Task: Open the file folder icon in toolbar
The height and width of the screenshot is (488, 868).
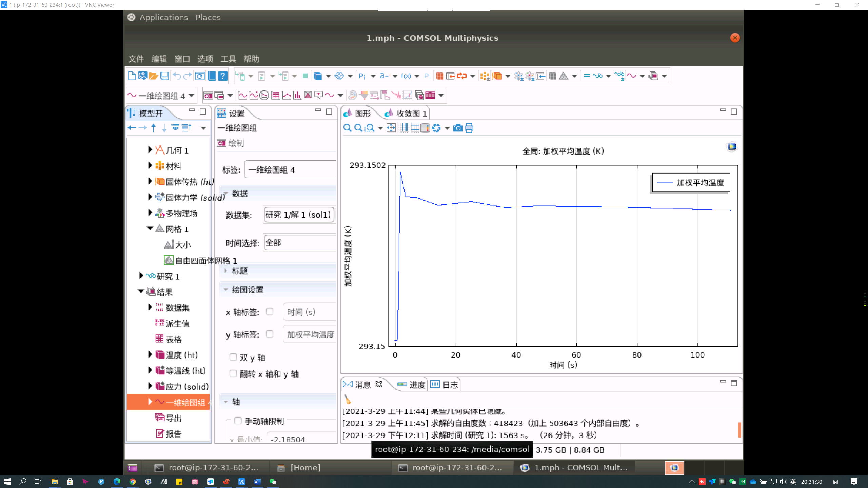Action: pyautogui.click(x=153, y=76)
